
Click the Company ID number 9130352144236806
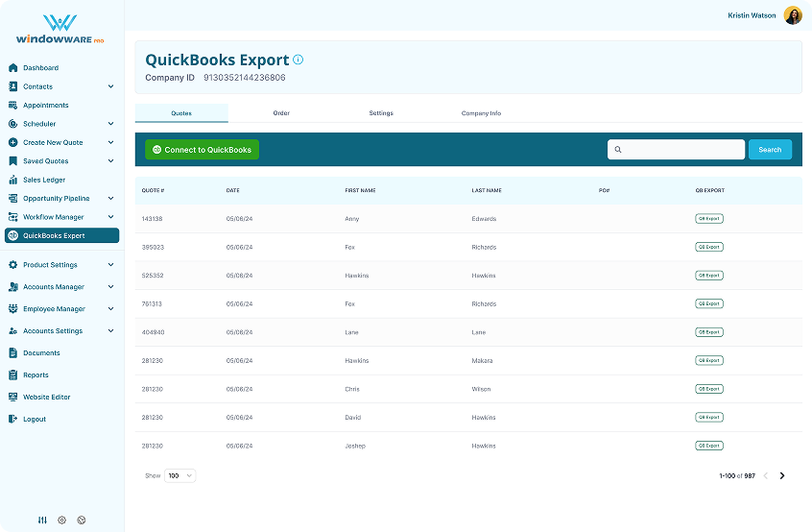pos(245,78)
